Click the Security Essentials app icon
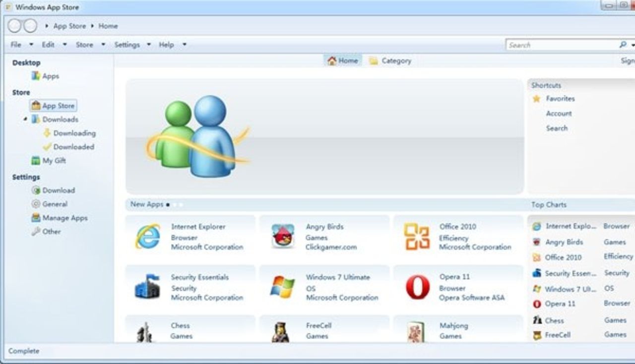Viewport: 635px width, 364px height. tap(147, 287)
